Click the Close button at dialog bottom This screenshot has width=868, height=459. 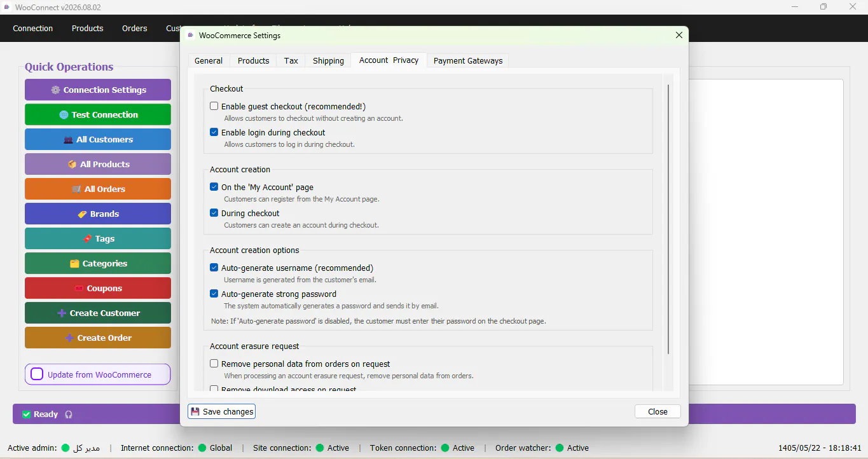[658, 412]
